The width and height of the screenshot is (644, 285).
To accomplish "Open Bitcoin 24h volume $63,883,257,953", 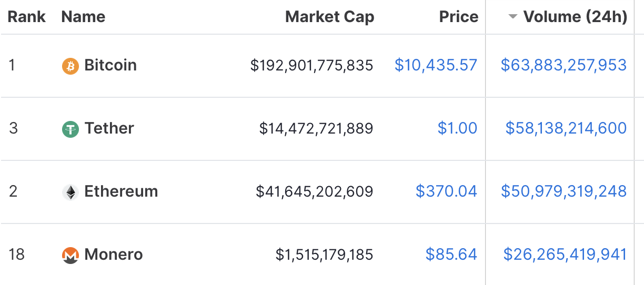I will click(563, 65).
